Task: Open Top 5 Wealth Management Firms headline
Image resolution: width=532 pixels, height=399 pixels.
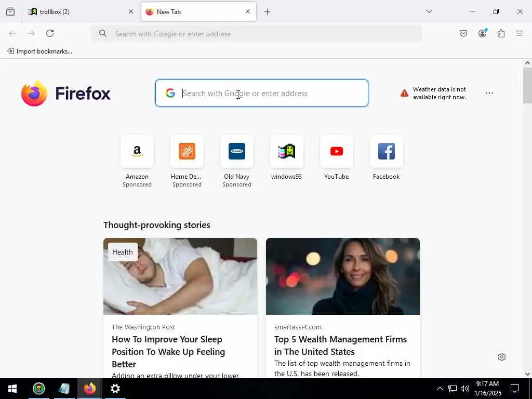Action: (340, 345)
